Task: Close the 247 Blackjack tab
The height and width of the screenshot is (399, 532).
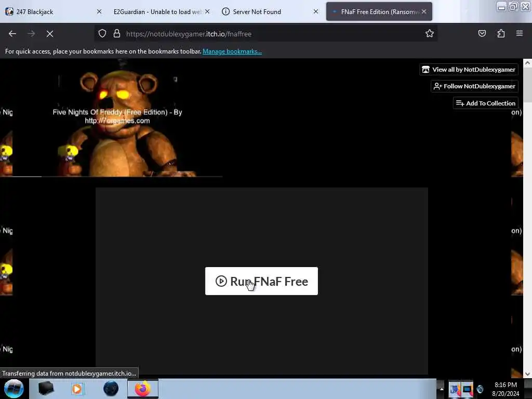Action: (99, 11)
